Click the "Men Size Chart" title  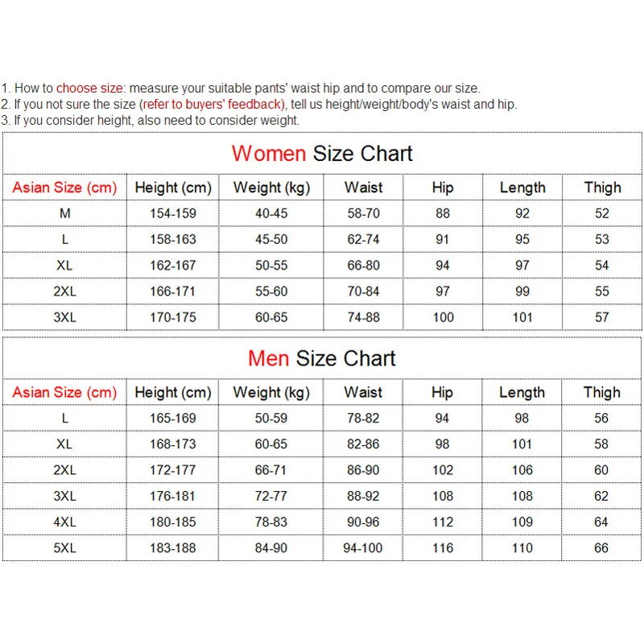(x=322, y=358)
